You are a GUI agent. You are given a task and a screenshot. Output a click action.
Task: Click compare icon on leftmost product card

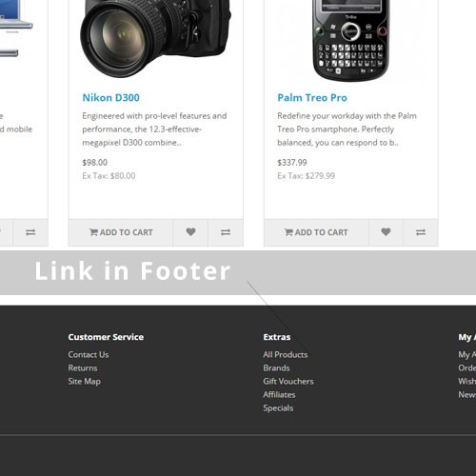(30, 232)
